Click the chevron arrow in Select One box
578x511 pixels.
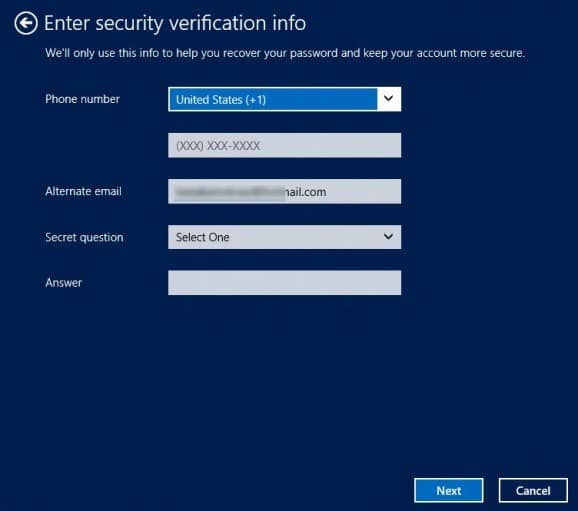click(x=388, y=236)
